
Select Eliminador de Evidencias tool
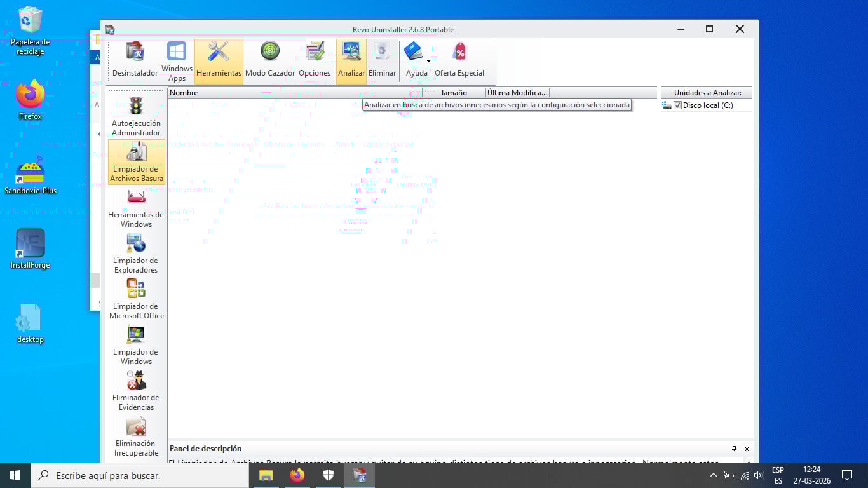click(136, 391)
